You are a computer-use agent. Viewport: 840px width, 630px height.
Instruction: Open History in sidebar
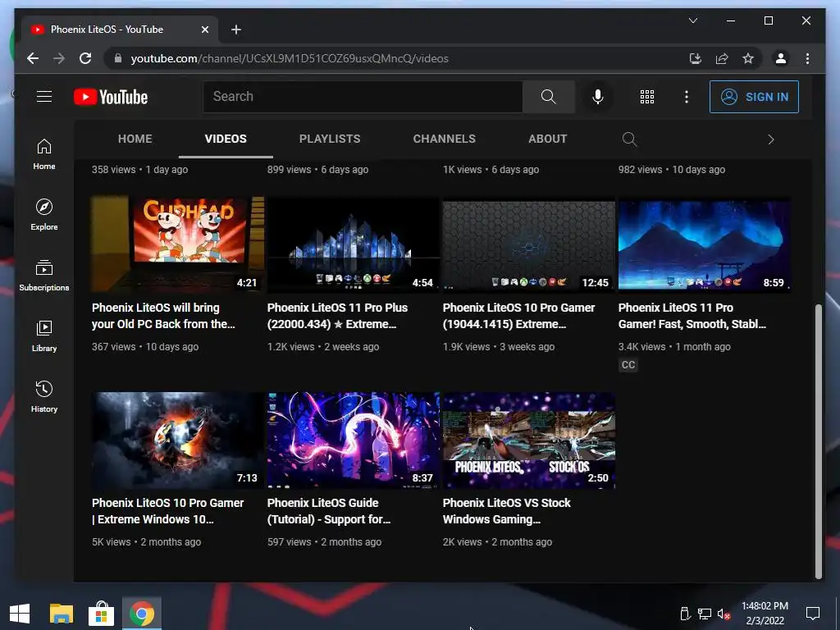click(44, 396)
